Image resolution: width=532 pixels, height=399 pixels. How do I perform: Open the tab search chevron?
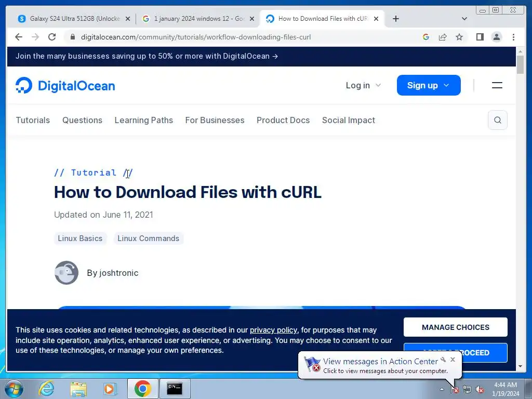(464, 19)
